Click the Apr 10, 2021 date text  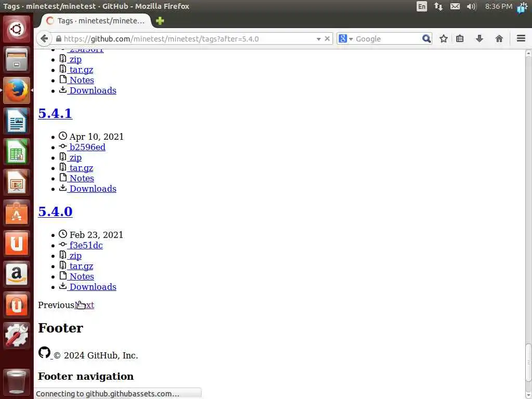click(x=96, y=137)
